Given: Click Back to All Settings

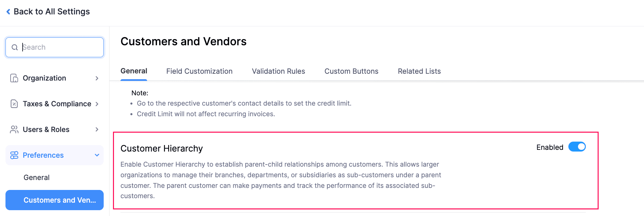Looking at the screenshot, I should point(52,11).
